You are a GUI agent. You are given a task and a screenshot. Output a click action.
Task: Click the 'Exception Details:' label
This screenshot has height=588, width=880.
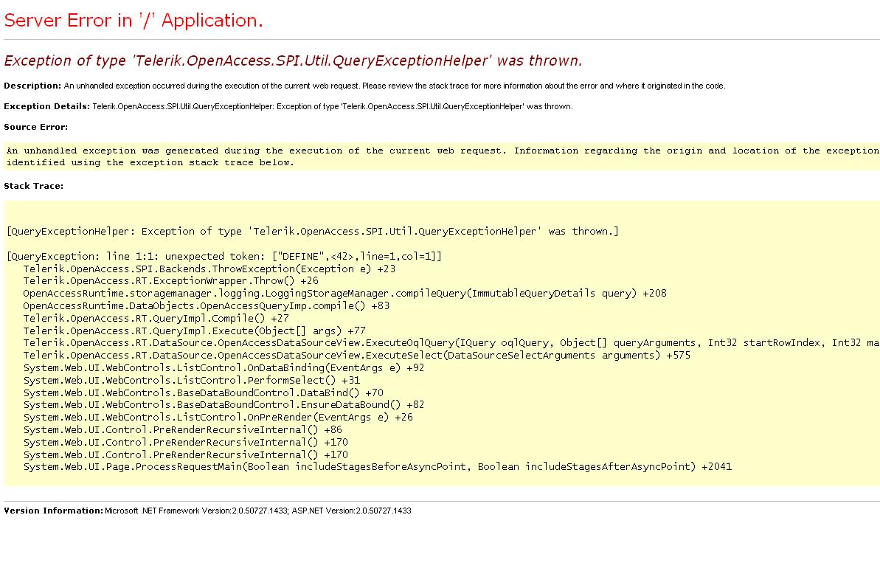pos(46,106)
